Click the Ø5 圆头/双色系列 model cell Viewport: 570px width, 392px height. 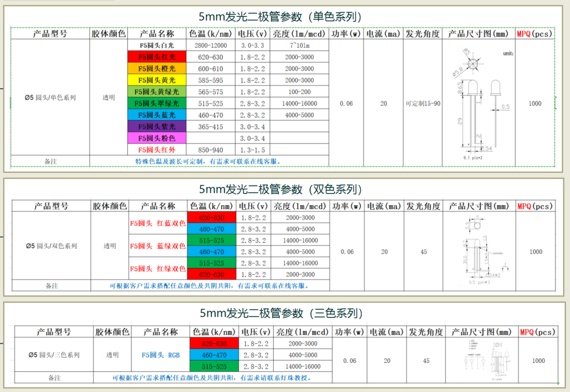point(51,246)
